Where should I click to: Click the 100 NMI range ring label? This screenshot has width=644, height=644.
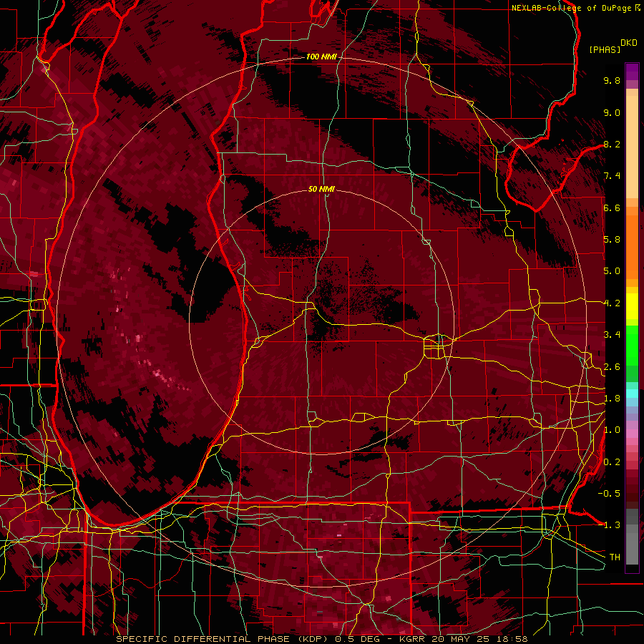click(x=321, y=57)
